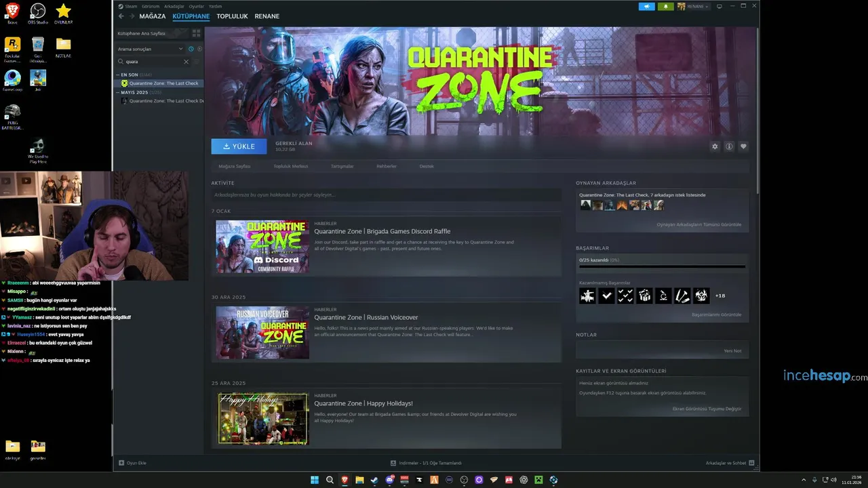Open the game info icon
868x488 pixels.
click(729, 146)
